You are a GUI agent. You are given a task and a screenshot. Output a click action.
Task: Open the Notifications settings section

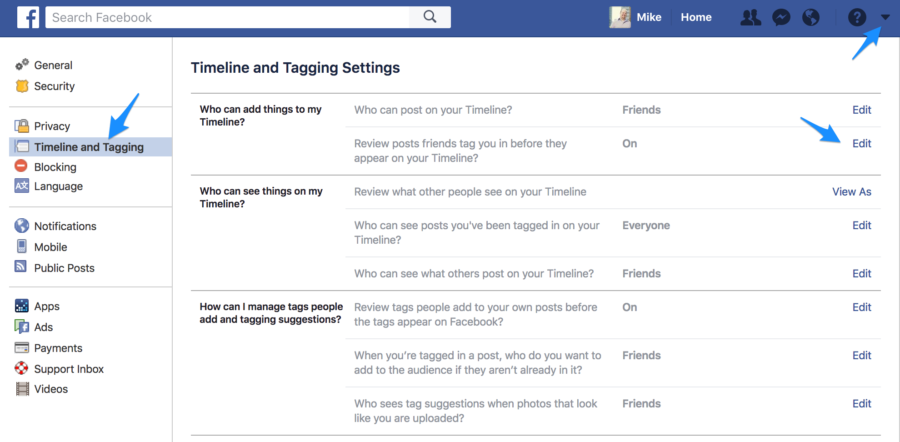(65, 226)
